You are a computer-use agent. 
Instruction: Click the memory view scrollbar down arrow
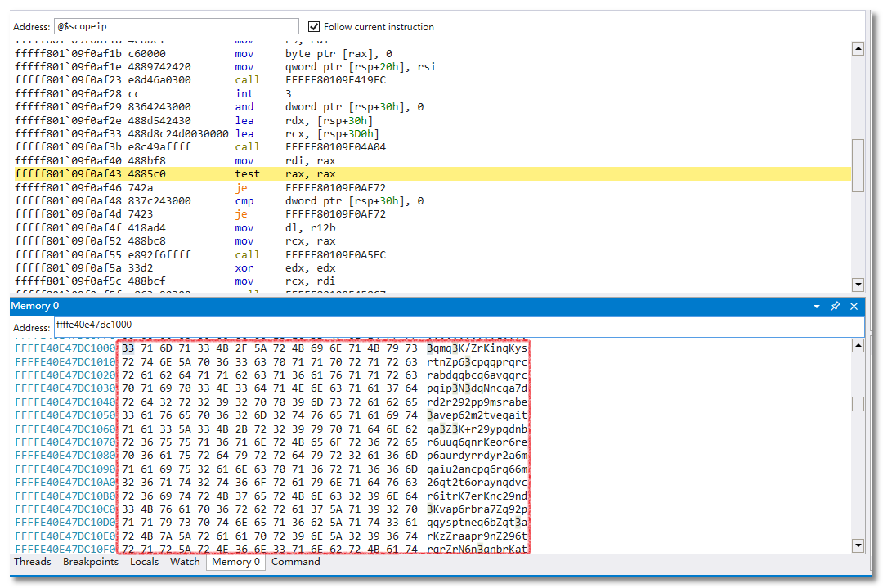pyautogui.click(x=858, y=545)
